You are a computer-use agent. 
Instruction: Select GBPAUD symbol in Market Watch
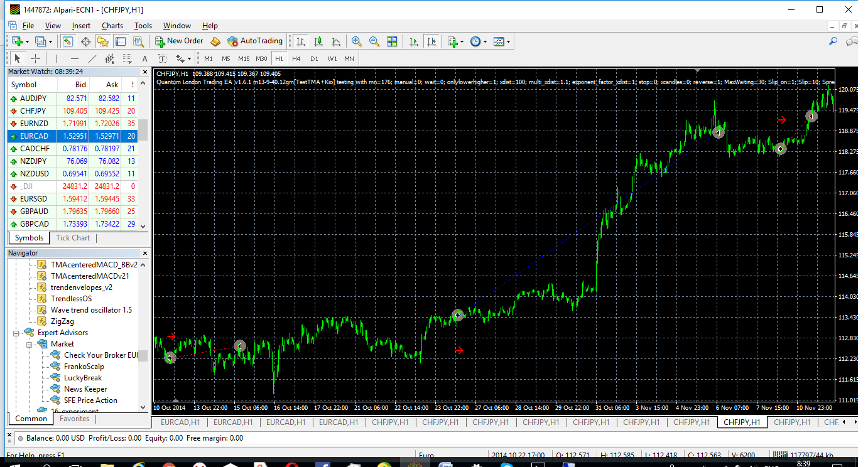72,211
